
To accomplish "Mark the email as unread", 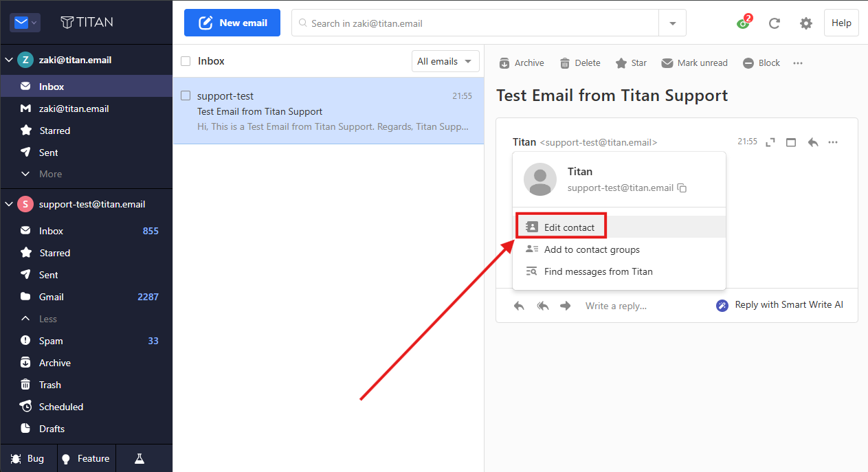I will (x=694, y=63).
